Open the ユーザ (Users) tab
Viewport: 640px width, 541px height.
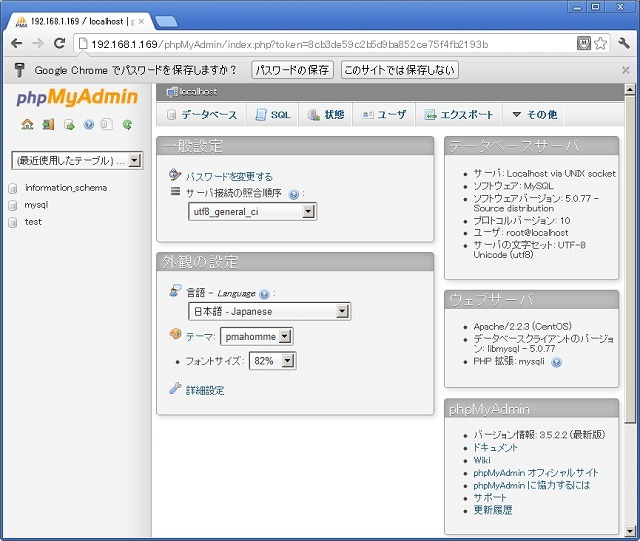click(x=384, y=115)
